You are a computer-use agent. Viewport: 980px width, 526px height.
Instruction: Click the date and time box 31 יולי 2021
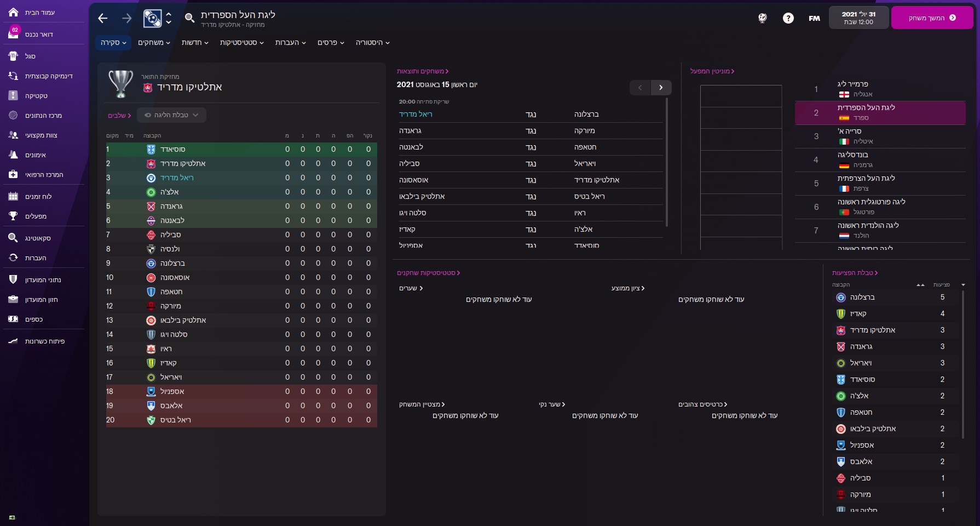tap(858, 18)
